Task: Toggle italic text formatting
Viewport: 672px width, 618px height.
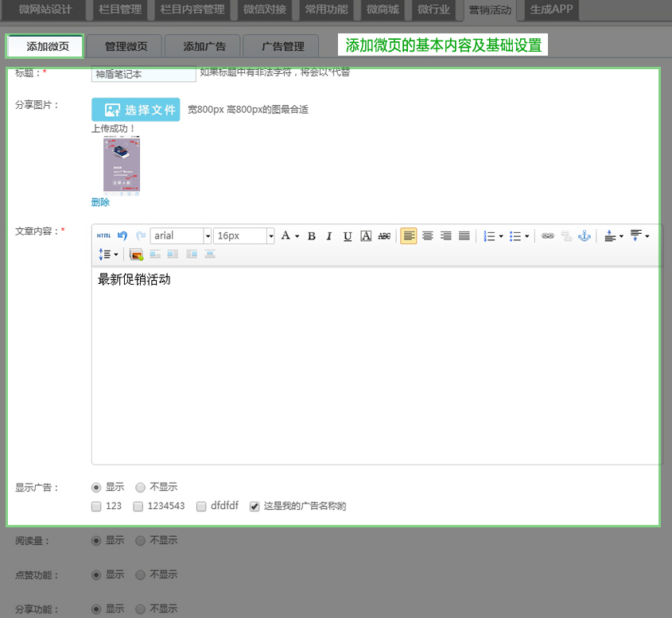Action: (329, 236)
